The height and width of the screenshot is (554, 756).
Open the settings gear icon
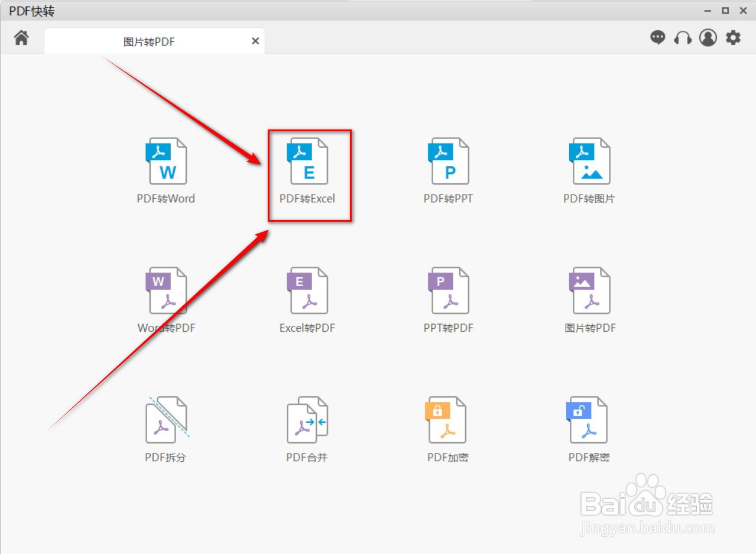tap(733, 38)
